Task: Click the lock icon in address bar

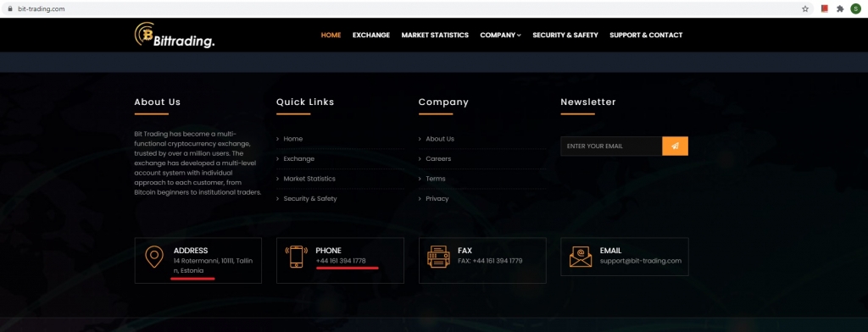Action: coord(10,8)
